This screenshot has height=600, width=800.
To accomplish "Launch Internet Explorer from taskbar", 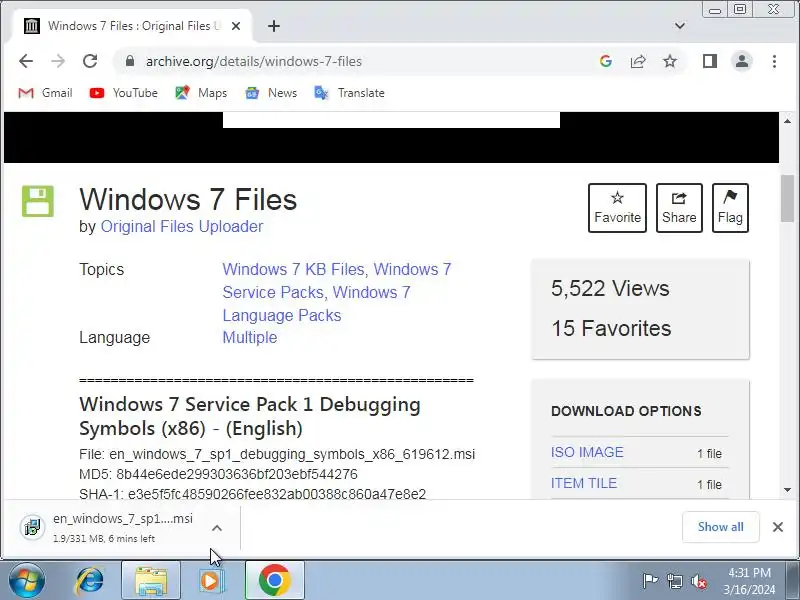I will (90, 581).
